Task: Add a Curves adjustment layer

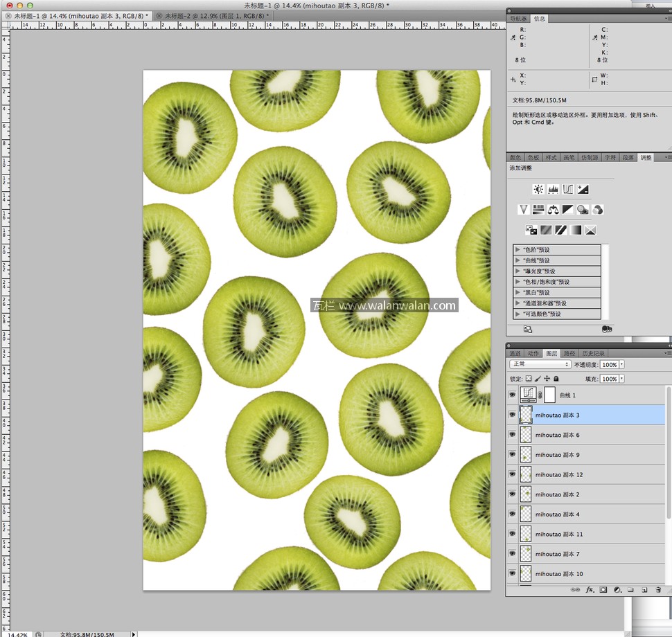Action: [568, 189]
